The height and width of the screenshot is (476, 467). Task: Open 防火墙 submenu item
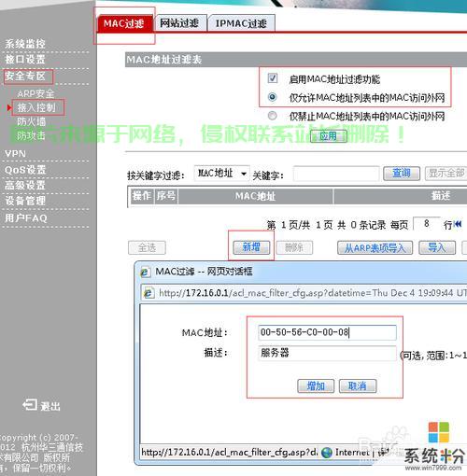31,121
